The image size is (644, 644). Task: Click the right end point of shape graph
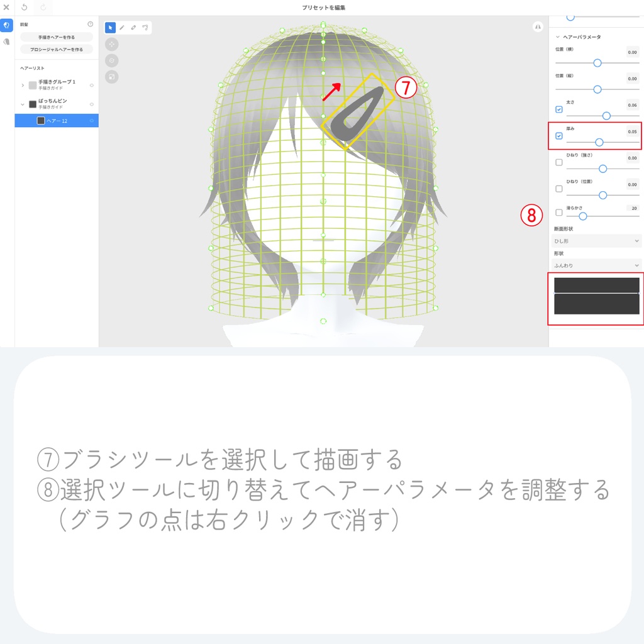pos(639,293)
